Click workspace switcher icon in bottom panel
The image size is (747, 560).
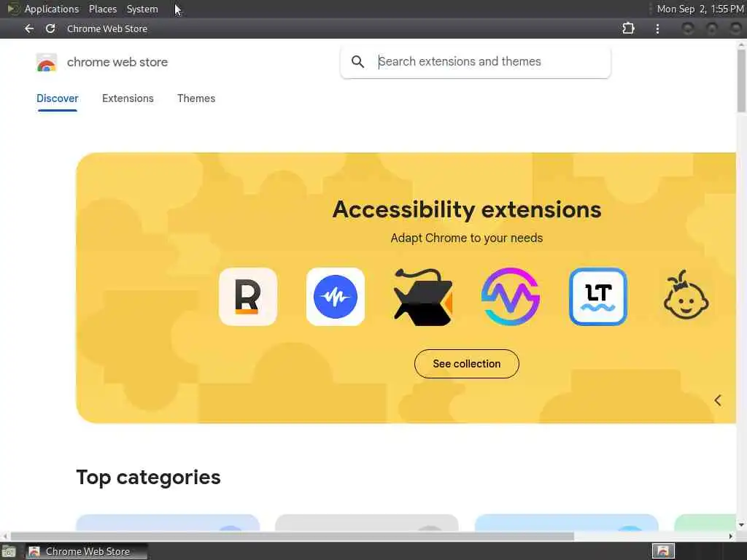point(663,551)
